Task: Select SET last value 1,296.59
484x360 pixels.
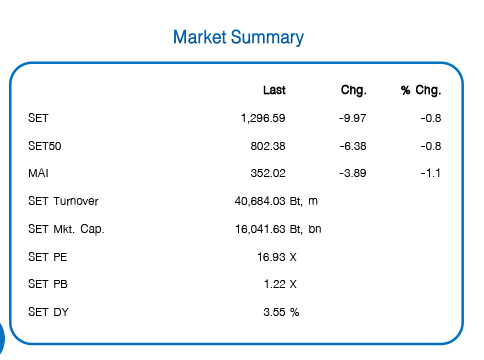Action: (x=263, y=118)
